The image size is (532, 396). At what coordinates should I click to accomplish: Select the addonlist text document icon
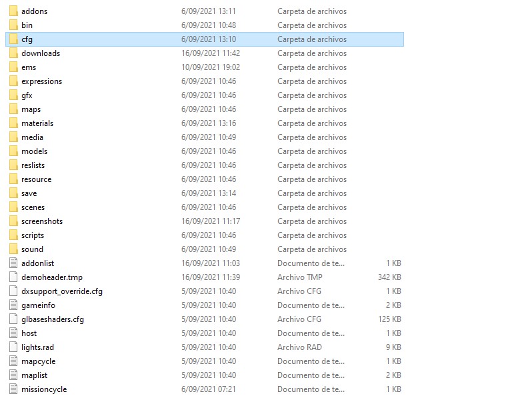(x=13, y=263)
